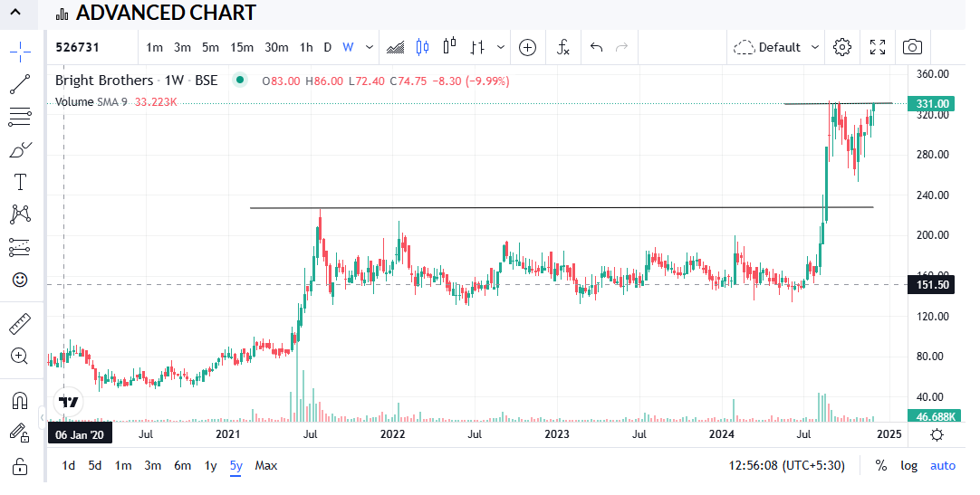Enter fullscreen chart mode

pyautogui.click(x=878, y=47)
